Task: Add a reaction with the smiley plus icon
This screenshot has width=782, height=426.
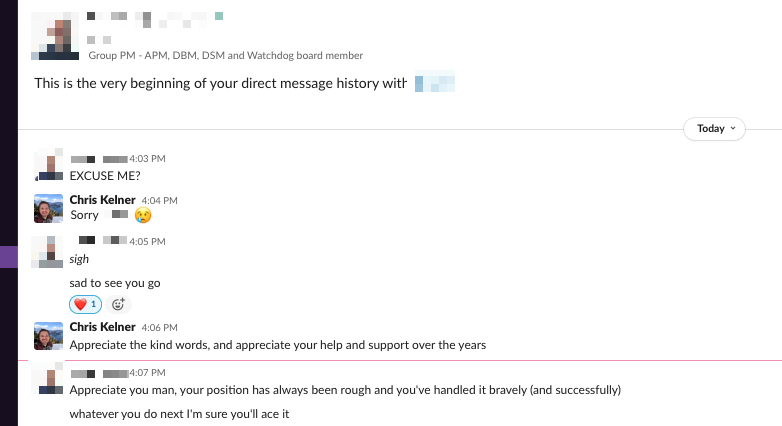Action: (x=118, y=304)
